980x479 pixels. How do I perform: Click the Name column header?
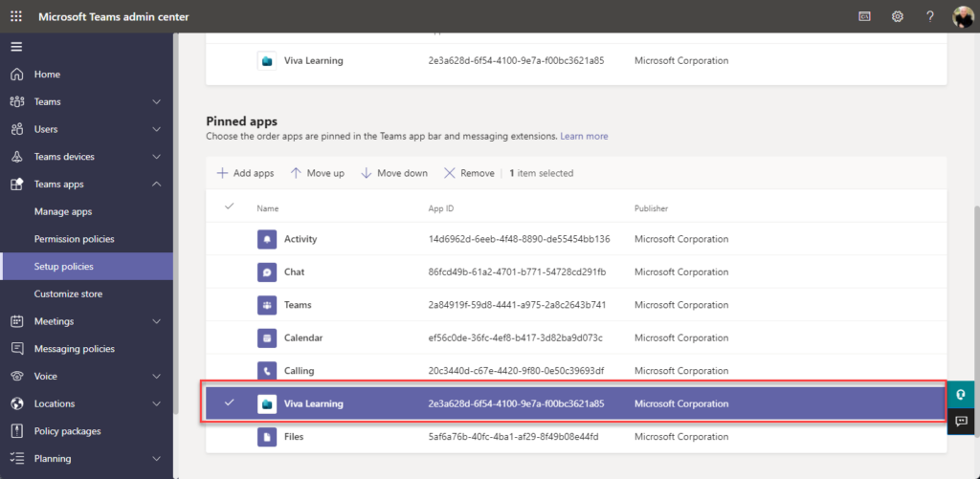[x=268, y=208]
